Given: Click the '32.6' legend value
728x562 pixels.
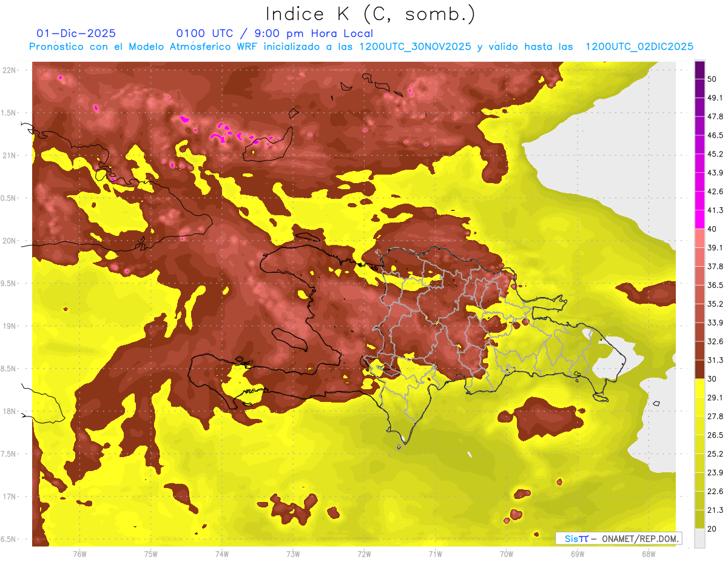Looking at the screenshot, I should (715, 341).
